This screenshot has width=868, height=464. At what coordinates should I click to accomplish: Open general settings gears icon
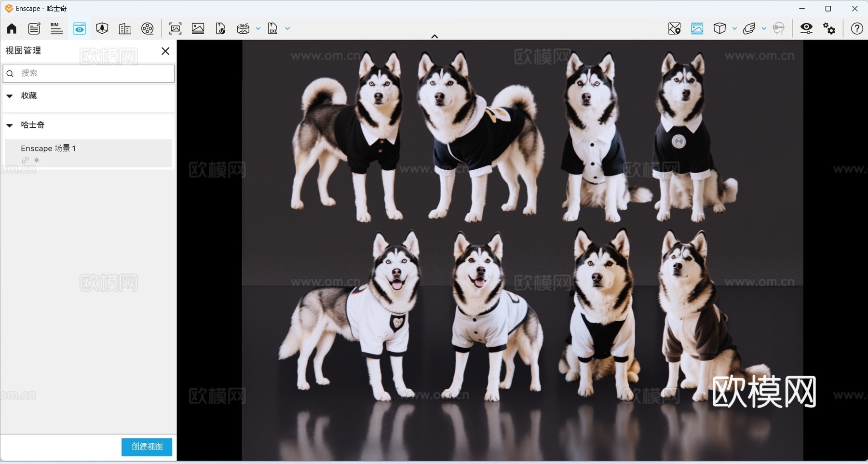pyautogui.click(x=829, y=28)
